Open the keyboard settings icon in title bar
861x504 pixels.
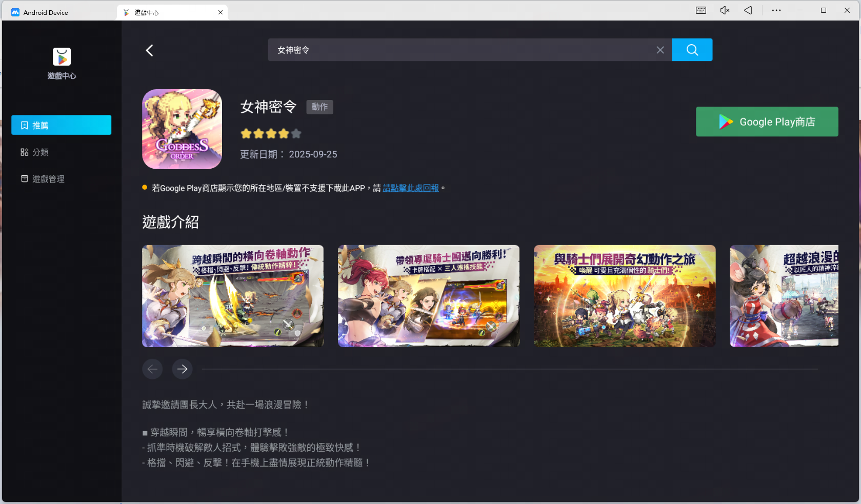[700, 10]
